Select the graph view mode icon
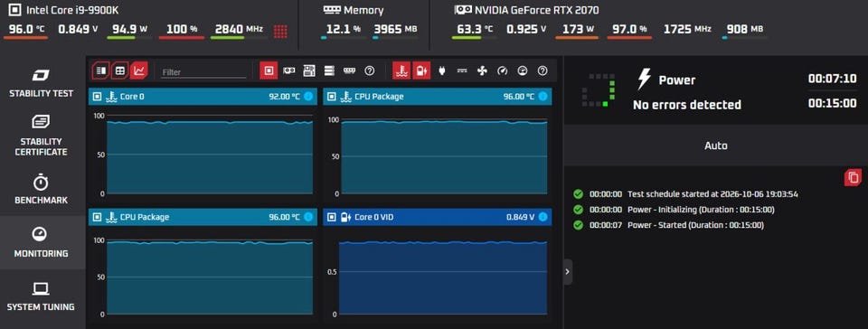The width and height of the screenshot is (868, 329). tap(139, 70)
